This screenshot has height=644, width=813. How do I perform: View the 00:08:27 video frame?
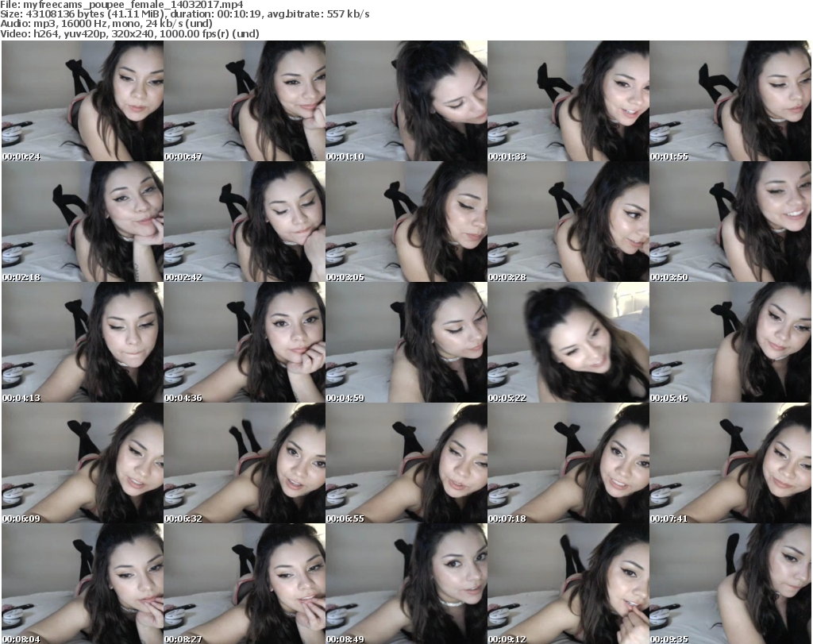[x=245, y=584]
